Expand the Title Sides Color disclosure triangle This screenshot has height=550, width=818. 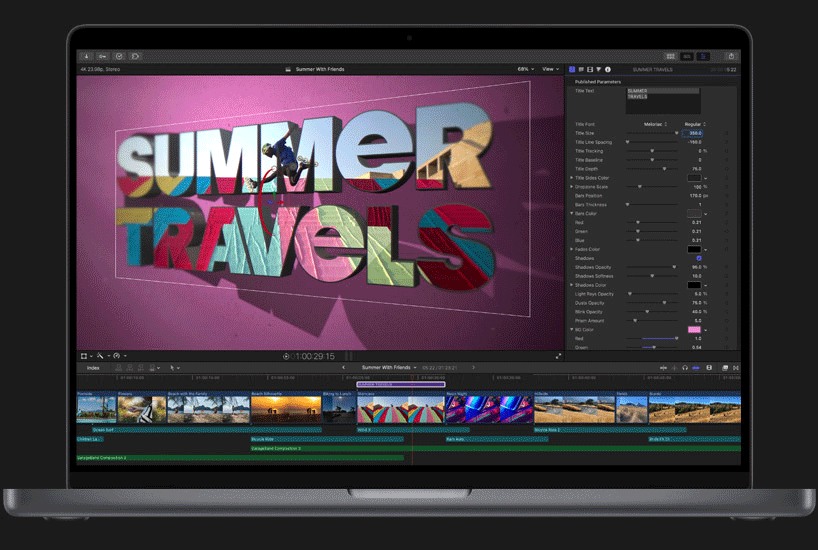click(x=572, y=178)
